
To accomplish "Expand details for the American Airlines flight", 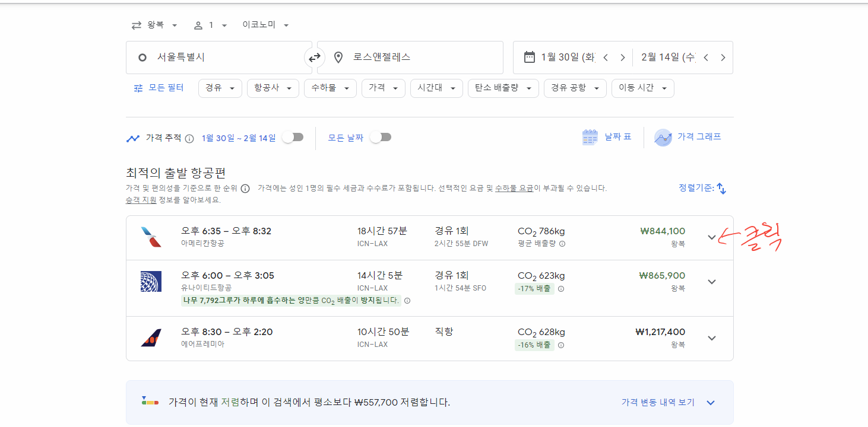I will point(711,237).
